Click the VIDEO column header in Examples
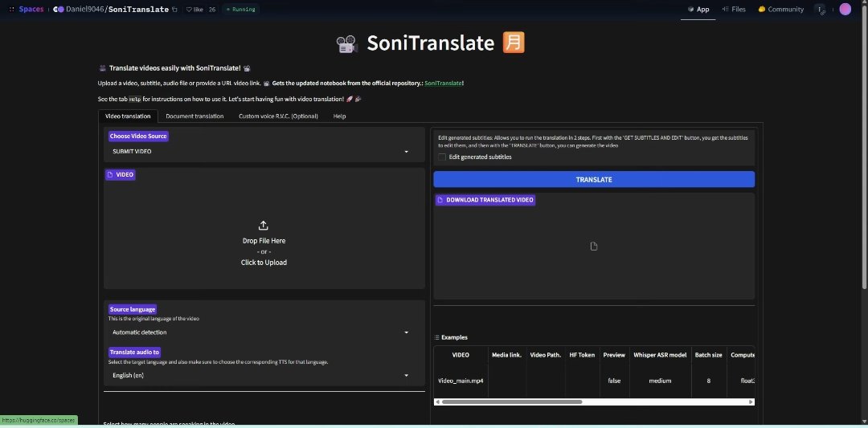 (461, 355)
